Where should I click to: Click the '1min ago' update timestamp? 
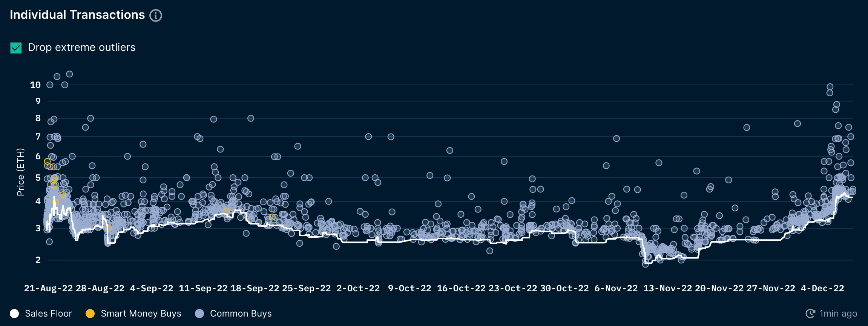[838, 314]
